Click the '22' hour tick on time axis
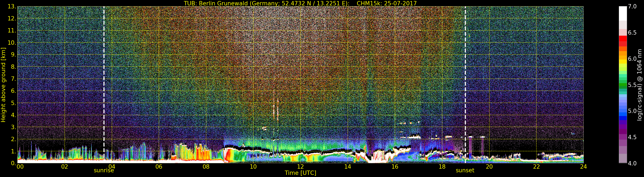The height and width of the screenshot is (177, 644). (x=536, y=167)
